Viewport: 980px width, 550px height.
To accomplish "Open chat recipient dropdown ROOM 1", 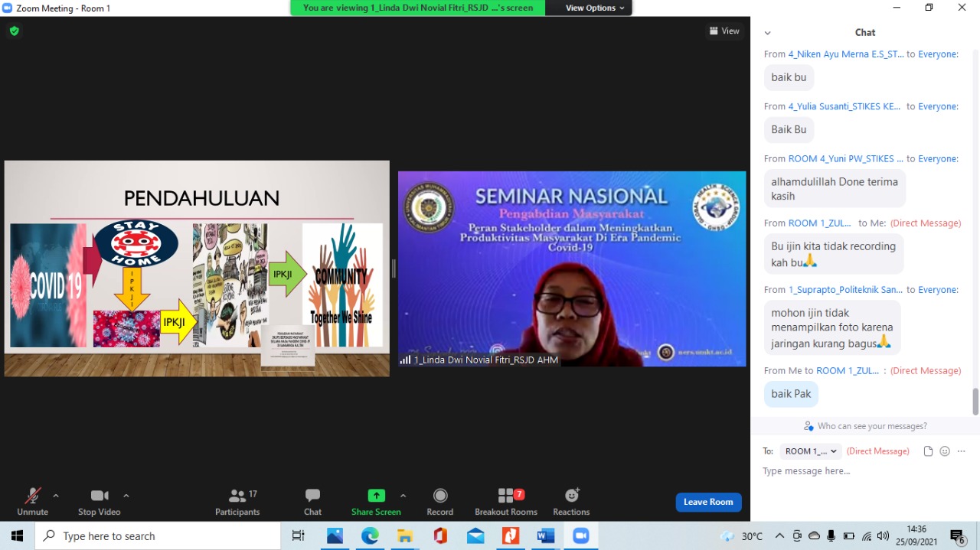I will coord(811,451).
